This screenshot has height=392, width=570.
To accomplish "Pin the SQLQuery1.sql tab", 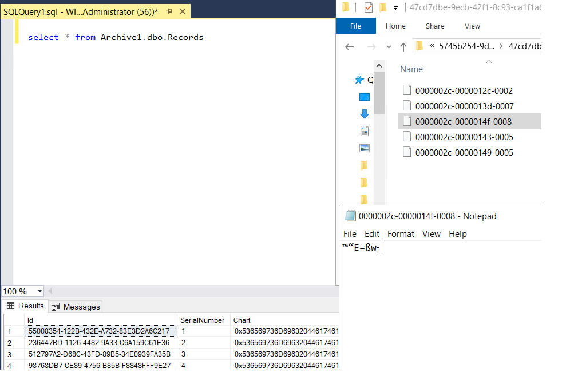I will 169,11.
